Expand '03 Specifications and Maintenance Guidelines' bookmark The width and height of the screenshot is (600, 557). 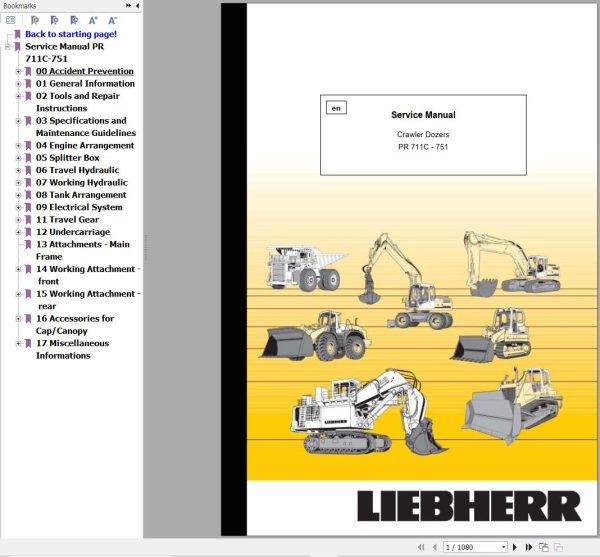point(18,121)
